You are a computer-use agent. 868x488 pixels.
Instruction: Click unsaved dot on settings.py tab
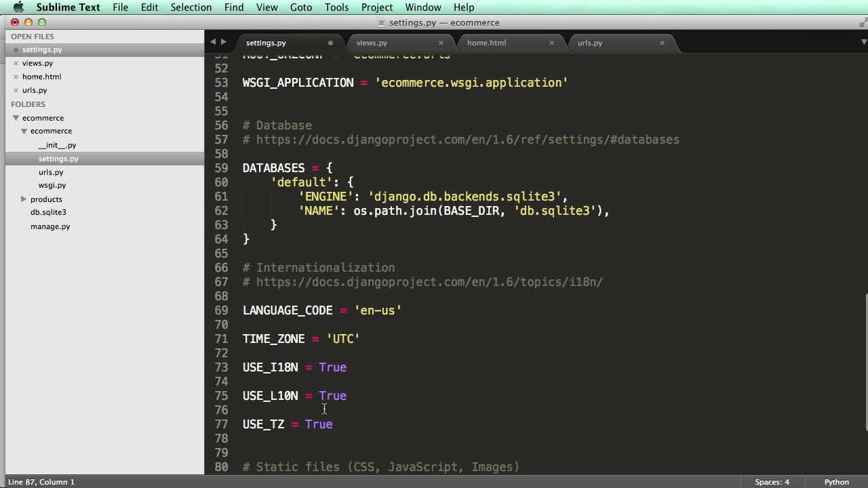(x=330, y=43)
